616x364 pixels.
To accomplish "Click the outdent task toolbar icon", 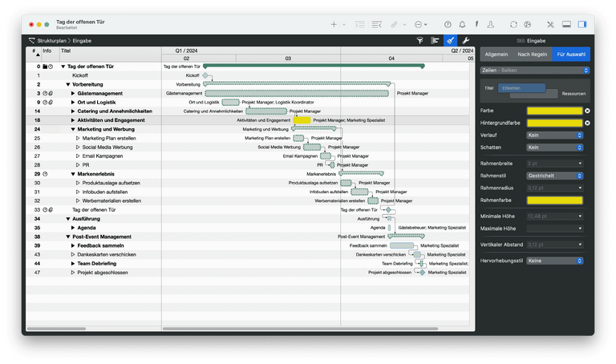I will point(377,25).
